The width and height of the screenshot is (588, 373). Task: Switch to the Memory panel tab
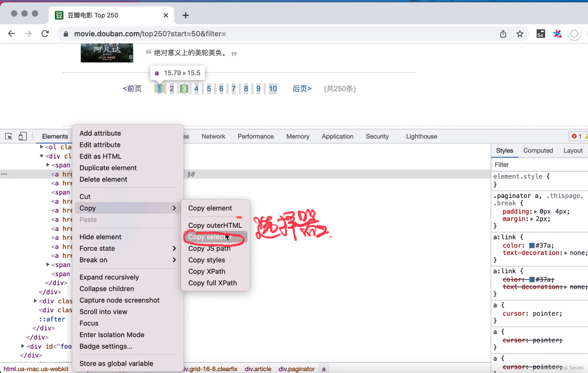298,136
